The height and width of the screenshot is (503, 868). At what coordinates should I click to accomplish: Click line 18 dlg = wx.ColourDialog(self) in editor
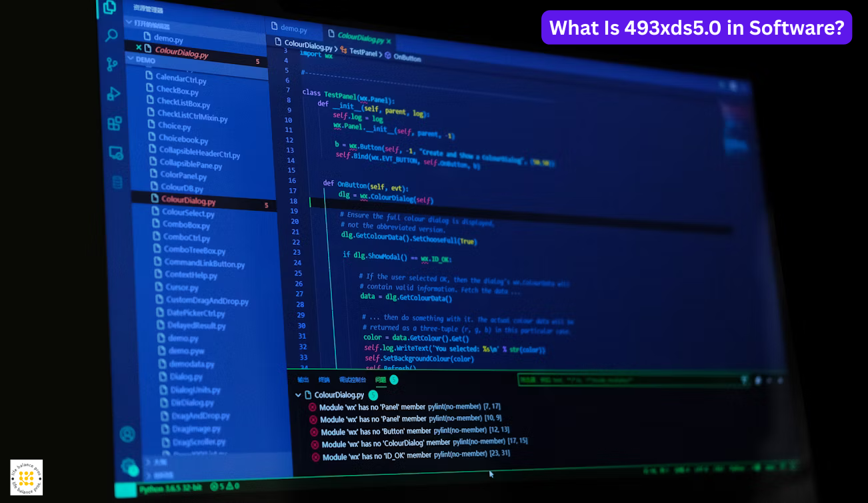(385, 197)
